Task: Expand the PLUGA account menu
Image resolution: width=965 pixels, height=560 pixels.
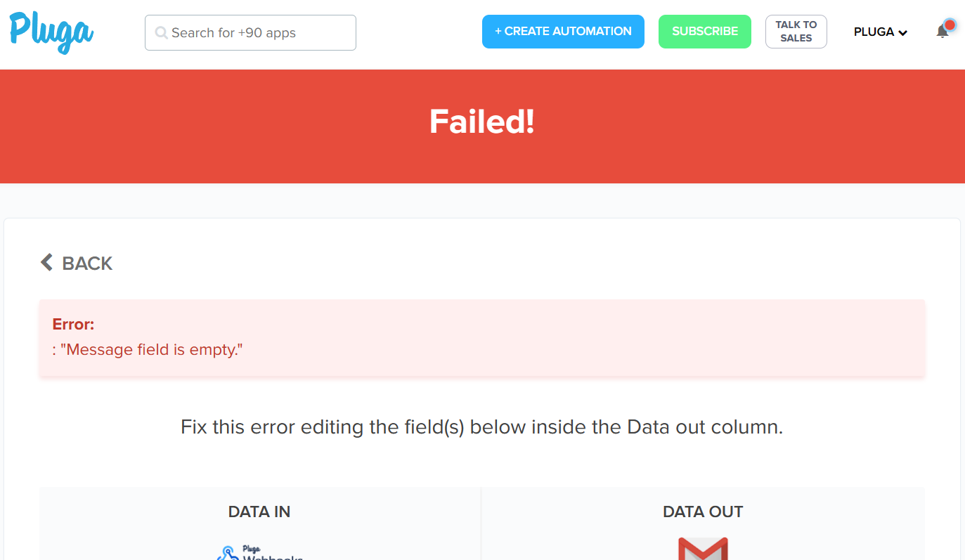Action: 880,32
